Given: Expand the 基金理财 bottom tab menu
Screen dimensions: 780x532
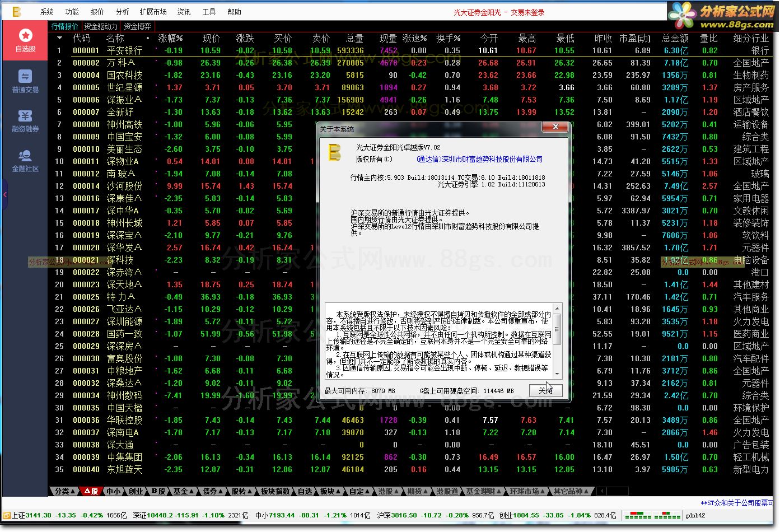Looking at the screenshot, I should [484, 491].
